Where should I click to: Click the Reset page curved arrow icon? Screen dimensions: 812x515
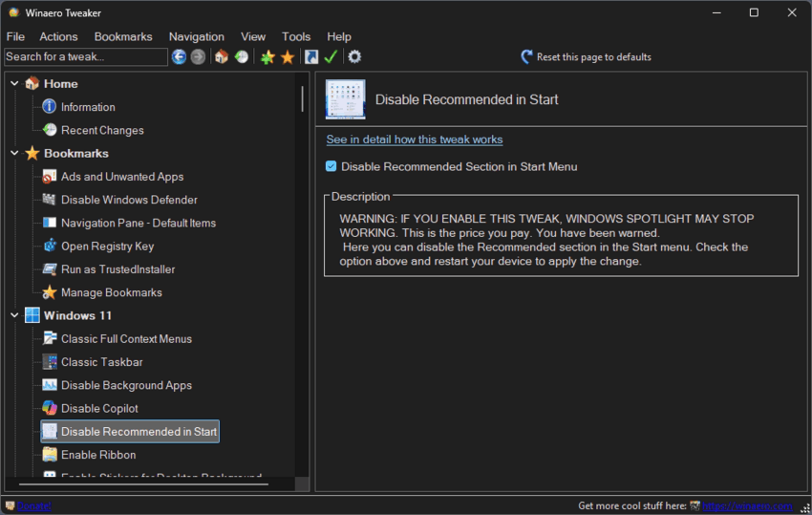tap(526, 57)
